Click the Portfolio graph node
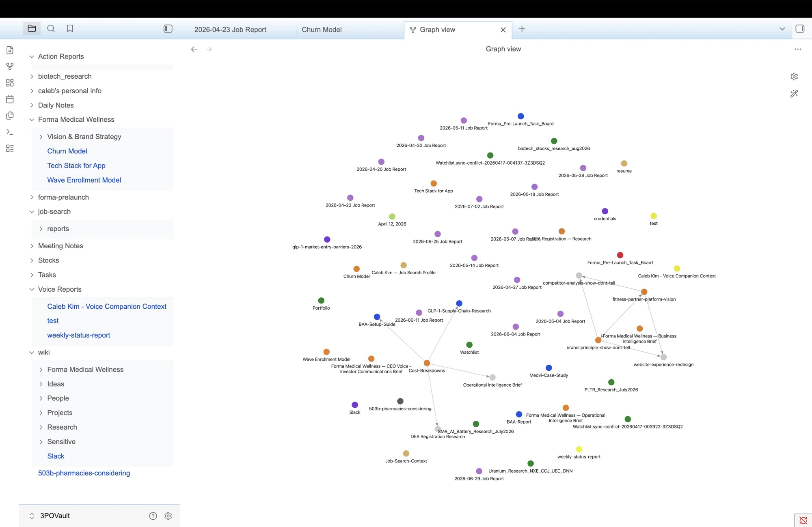This screenshot has height=527, width=812. [321, 301]
